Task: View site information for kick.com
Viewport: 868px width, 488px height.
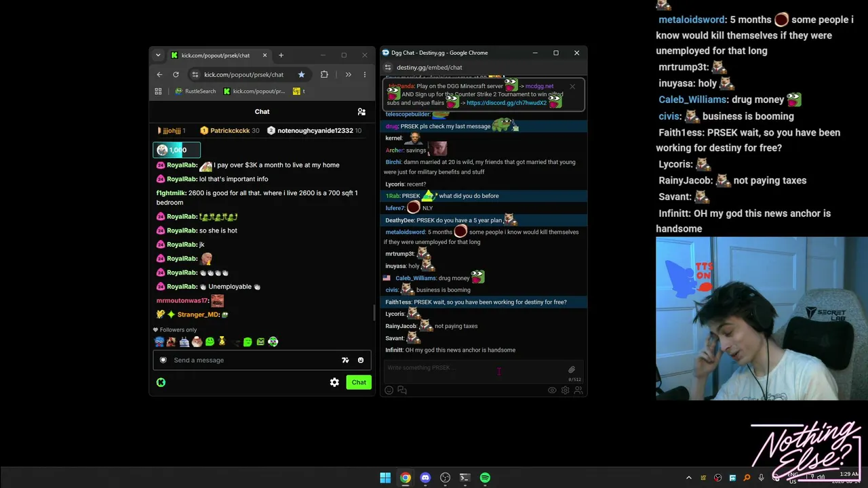Action: [x=195, y=75]
